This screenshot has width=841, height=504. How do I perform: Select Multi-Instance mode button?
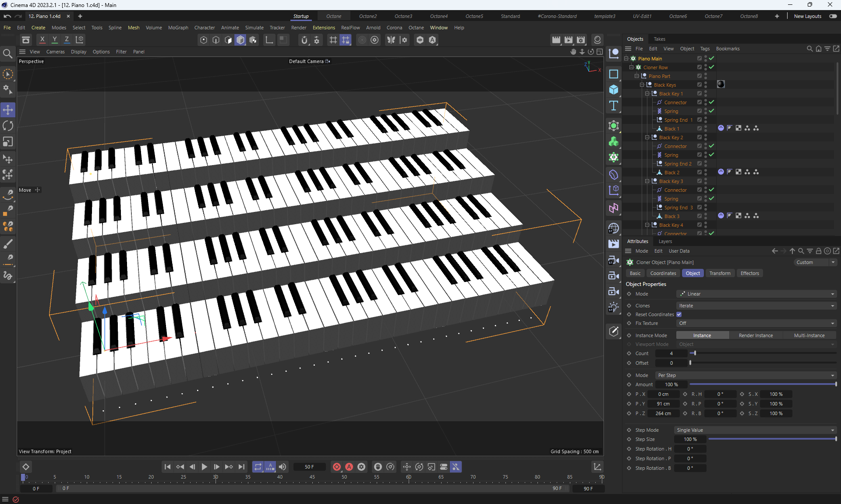809,335
